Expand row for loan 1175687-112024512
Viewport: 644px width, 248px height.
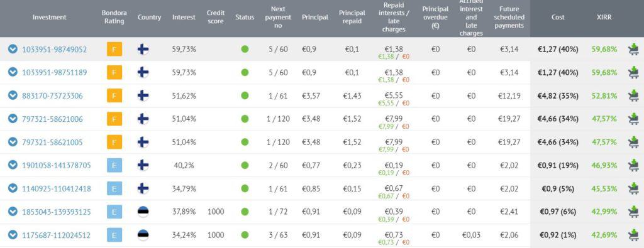point(13,235)
